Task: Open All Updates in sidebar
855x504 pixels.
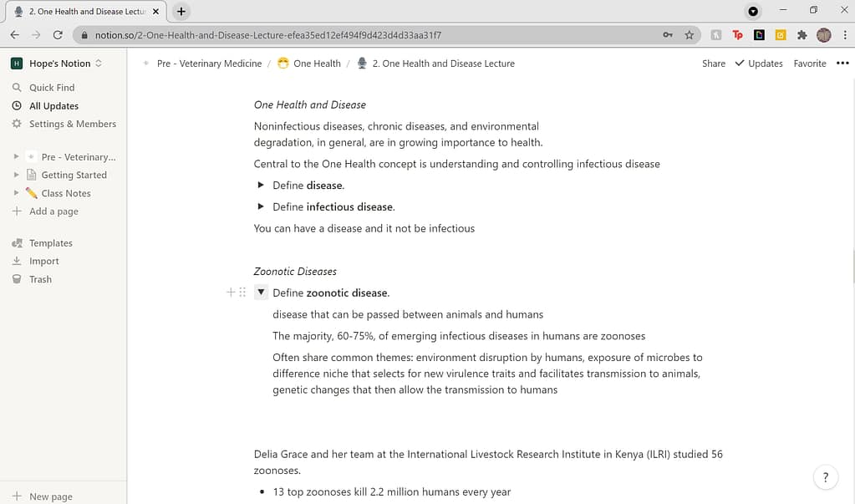Action: [53, 106]
